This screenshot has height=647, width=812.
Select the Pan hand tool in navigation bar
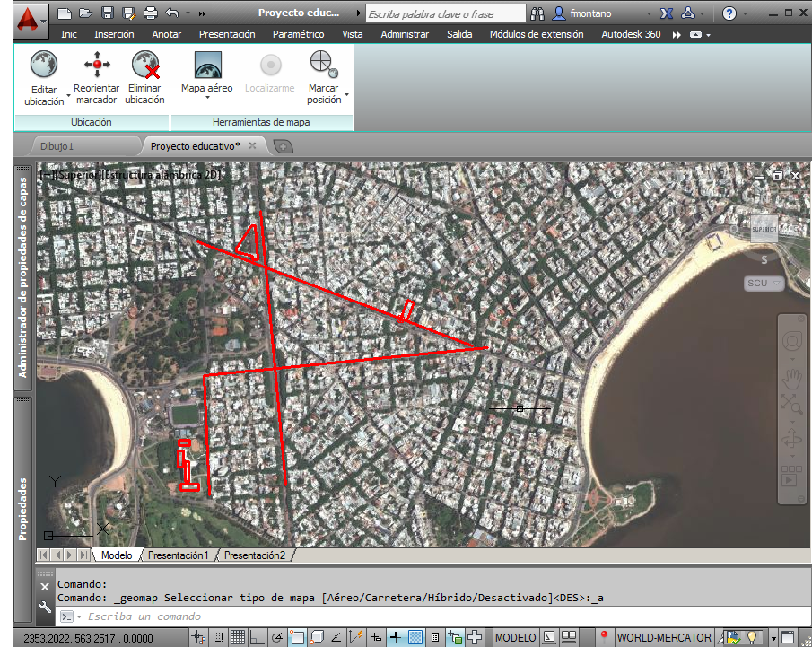791,380
